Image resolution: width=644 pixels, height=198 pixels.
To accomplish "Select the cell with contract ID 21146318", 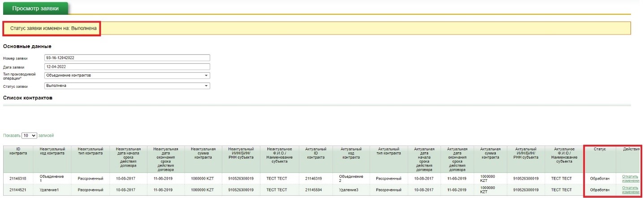I will 19,178.
